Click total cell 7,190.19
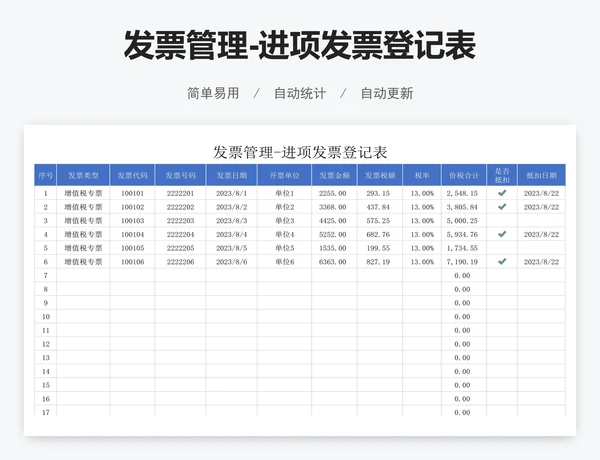Image resolution: width=600 pixels, height=460 pixels. tap(462, 262)
